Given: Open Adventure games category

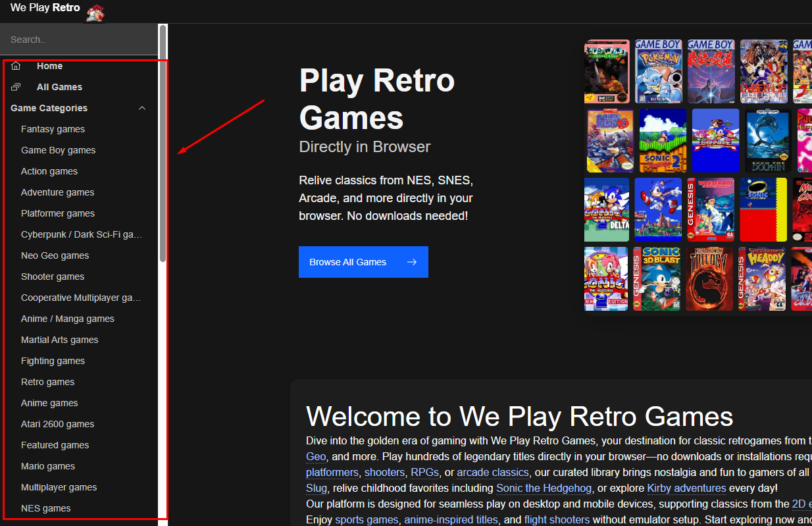Looking at the screenshot, I should pyautogui.click(x=58, y=192).
